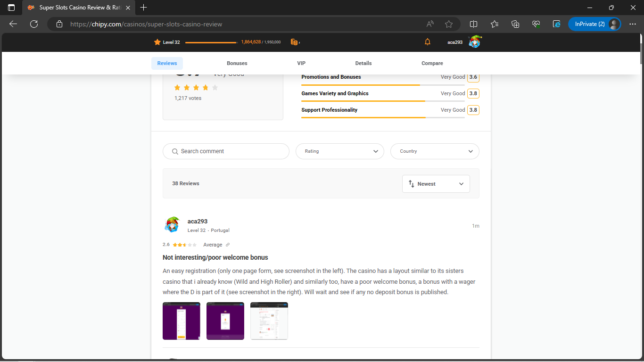
Task: Open browser Split screen icon
Action: click(x=474, y=24)
